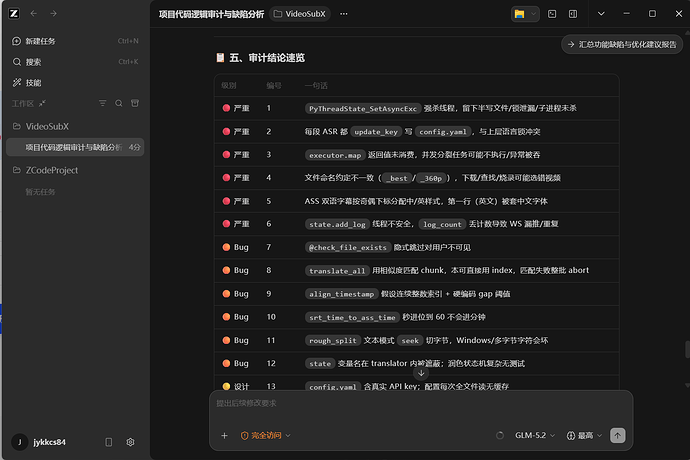
Task: Click the send arrow button
Action: (617, 435)
